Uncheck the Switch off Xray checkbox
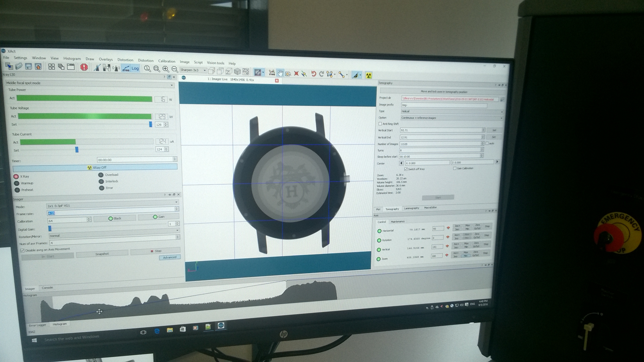 [x=406, y=169]
